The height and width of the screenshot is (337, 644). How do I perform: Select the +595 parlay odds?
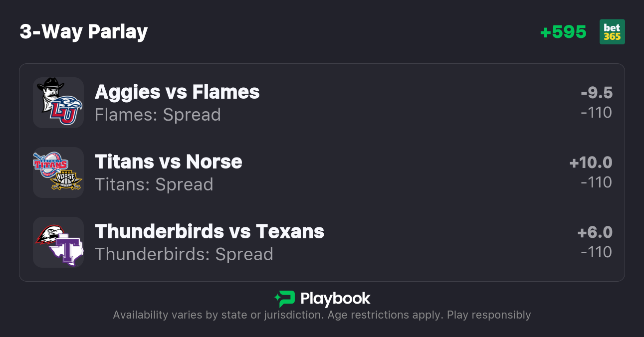coord(563,32)
